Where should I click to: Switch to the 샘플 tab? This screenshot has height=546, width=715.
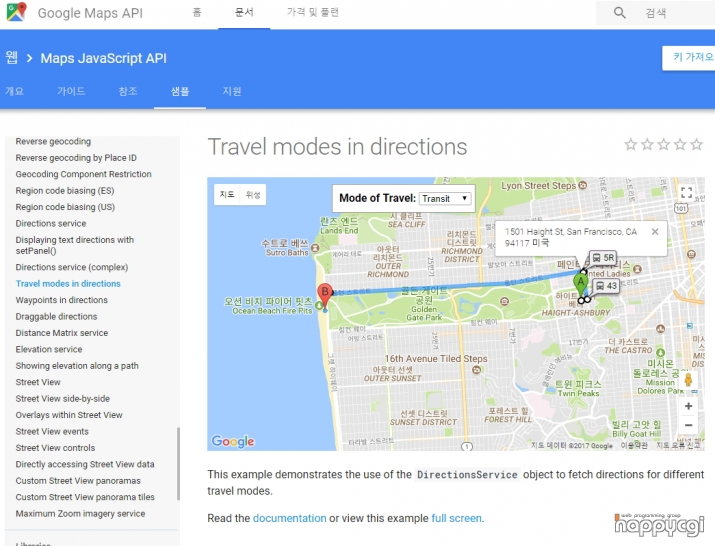click(180, 92)
